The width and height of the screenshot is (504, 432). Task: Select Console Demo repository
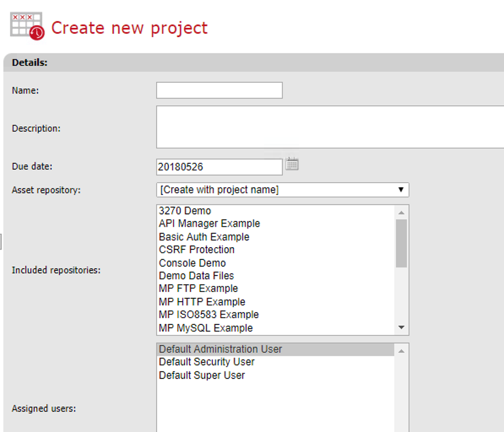[192, 263]
